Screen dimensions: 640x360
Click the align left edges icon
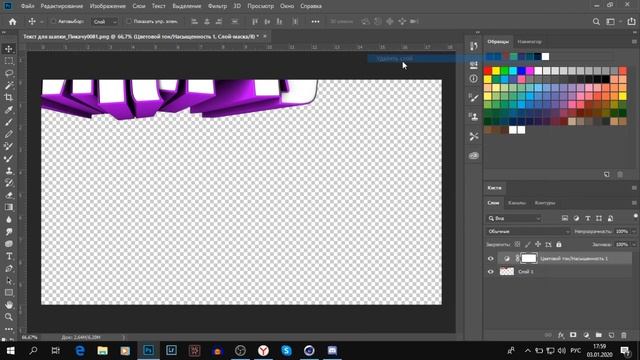[195, 22]
